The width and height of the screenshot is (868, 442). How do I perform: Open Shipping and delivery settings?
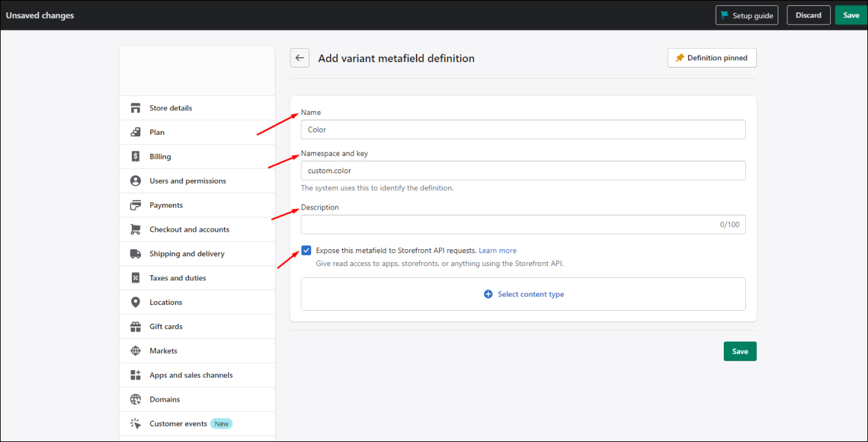click(x=198, y=254)
